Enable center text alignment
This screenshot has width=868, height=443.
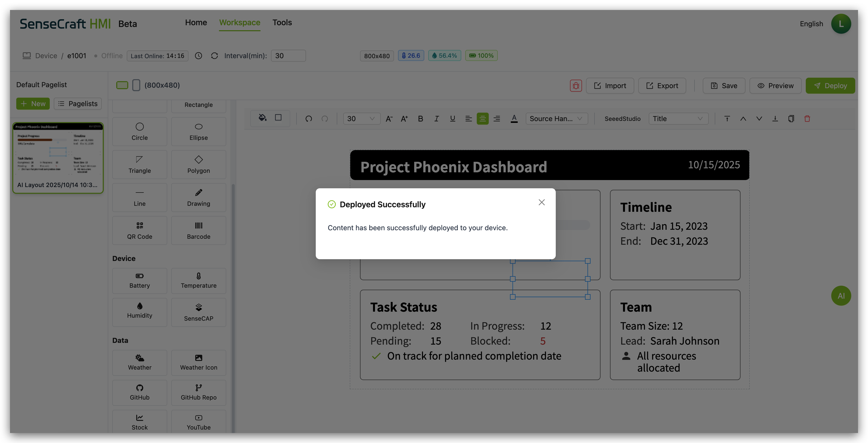[482, 119]
